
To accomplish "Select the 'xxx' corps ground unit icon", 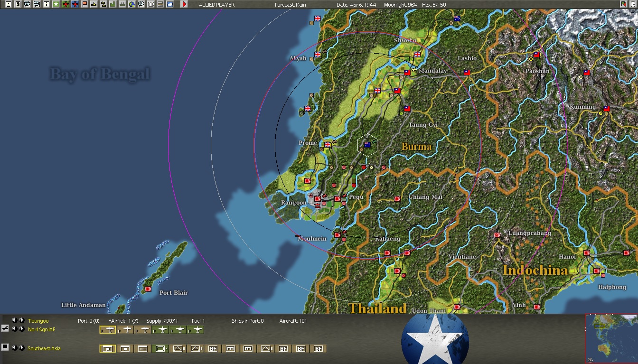I will [x=142, y=349].
